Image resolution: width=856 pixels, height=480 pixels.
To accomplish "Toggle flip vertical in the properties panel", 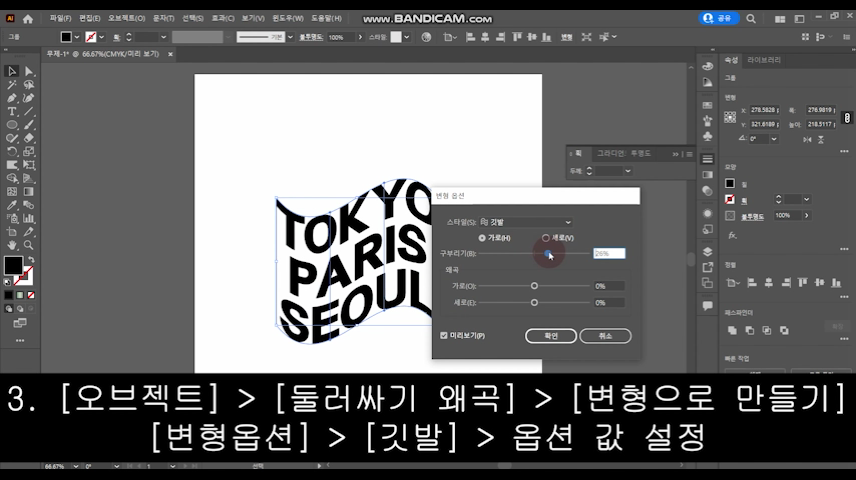I will (x=821, y=140).
